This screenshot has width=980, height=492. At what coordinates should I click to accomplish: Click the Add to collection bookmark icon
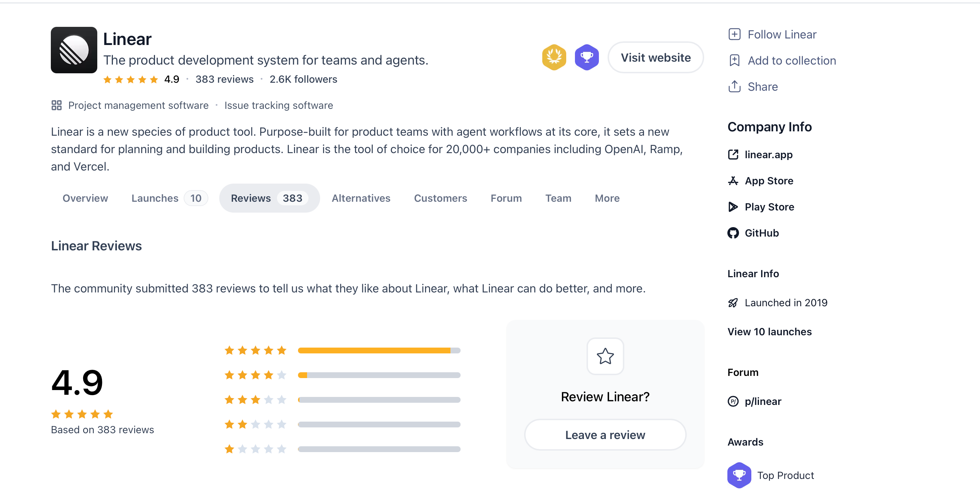[734, 61]
